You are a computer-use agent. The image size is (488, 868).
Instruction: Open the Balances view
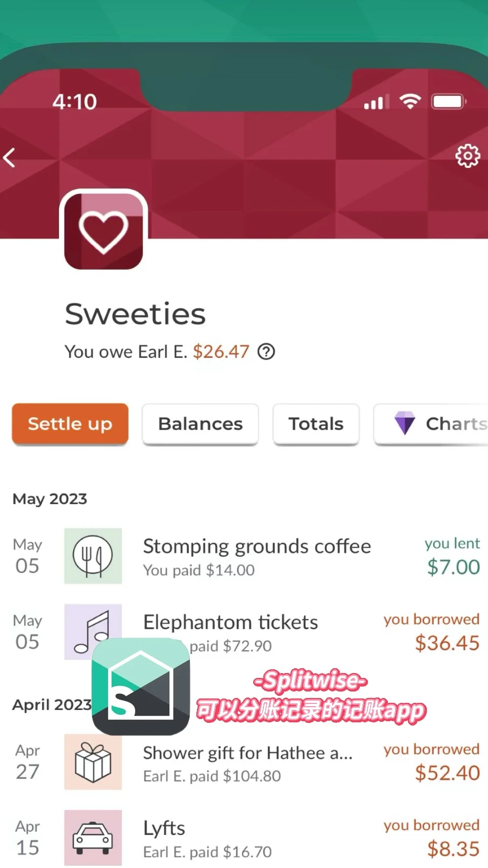200,424
